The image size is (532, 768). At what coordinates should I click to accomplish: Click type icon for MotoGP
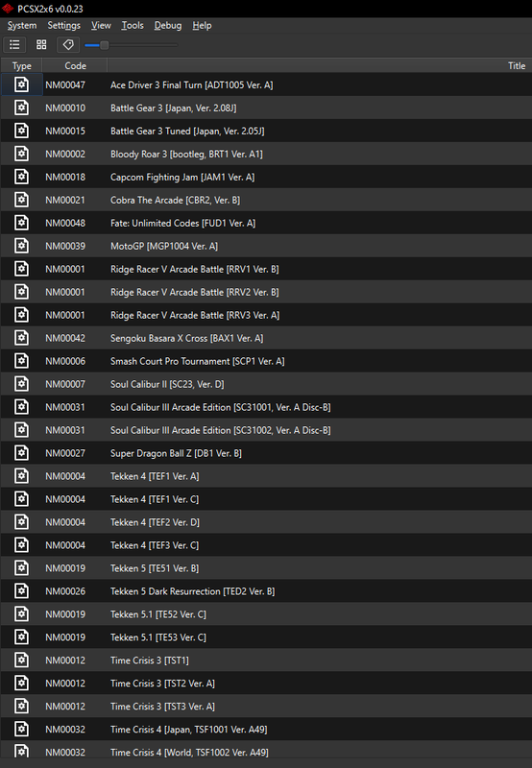pos(21,246)
